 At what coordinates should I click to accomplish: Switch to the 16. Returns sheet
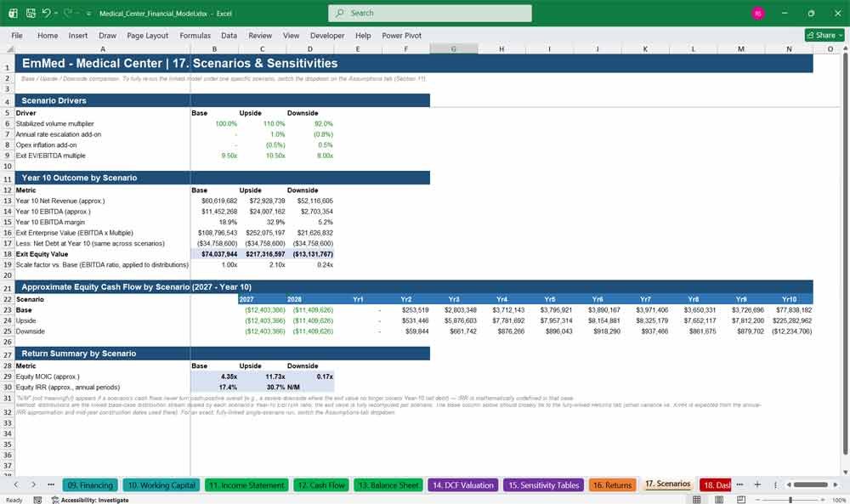coord(612,485)
